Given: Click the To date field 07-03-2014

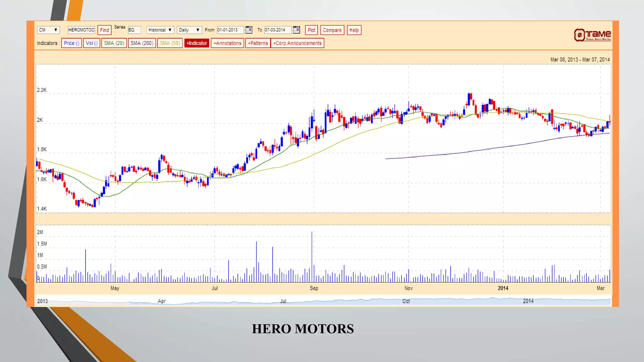Looking at the screenshot, I should [278, 30].
